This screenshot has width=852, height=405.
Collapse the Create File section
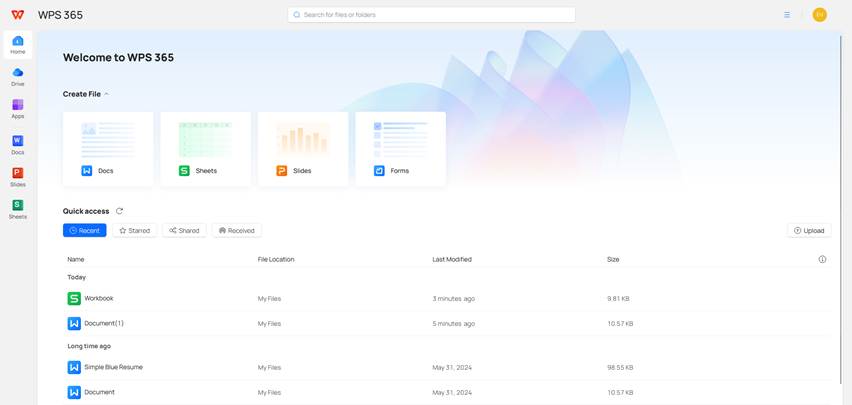click(106, 94)
